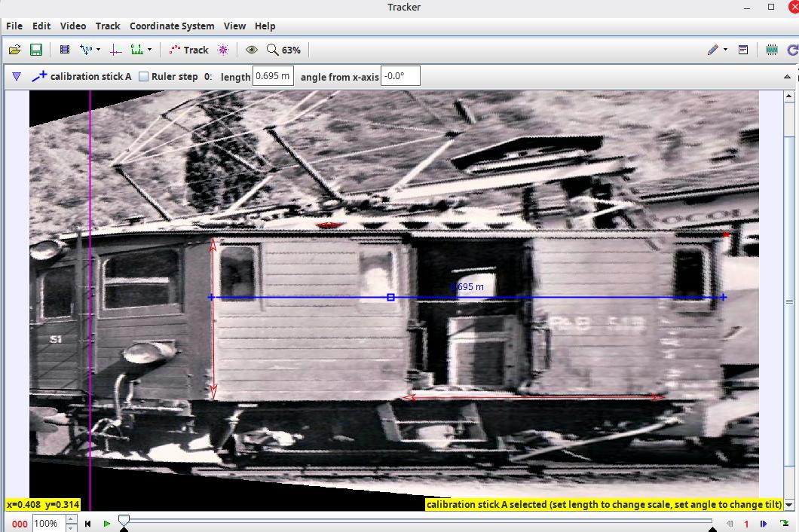Open the calibration tools dropdown
Viewport: 799px width, 532px height.
point(90,50)
